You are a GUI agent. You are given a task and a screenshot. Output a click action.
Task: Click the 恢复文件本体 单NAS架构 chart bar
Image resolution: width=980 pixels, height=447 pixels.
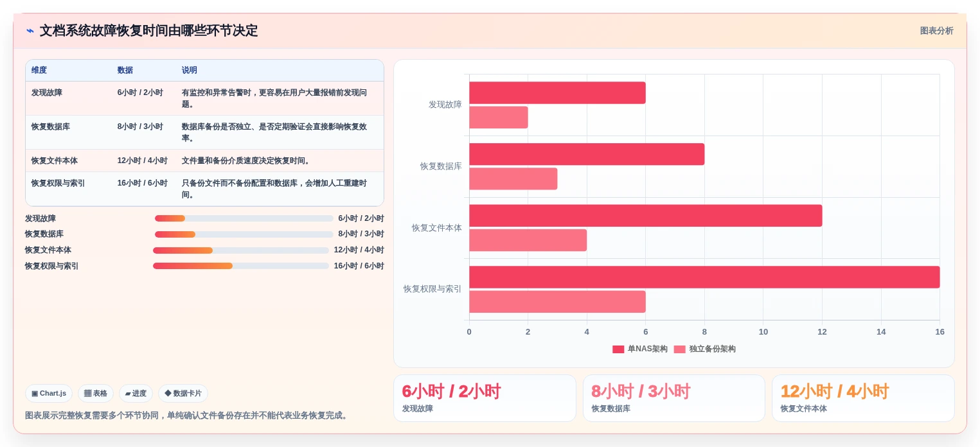click(x=646, y=216)
